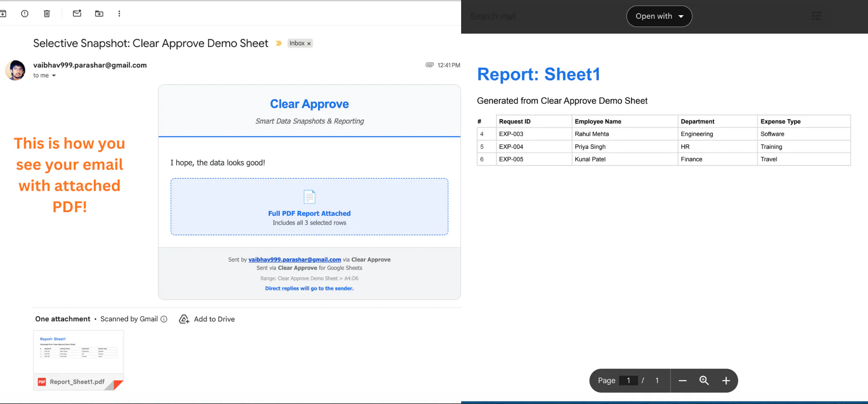Click the 'Clear Approve' email heading
Viewport: 868px width, 404px height.
(309, 104)
